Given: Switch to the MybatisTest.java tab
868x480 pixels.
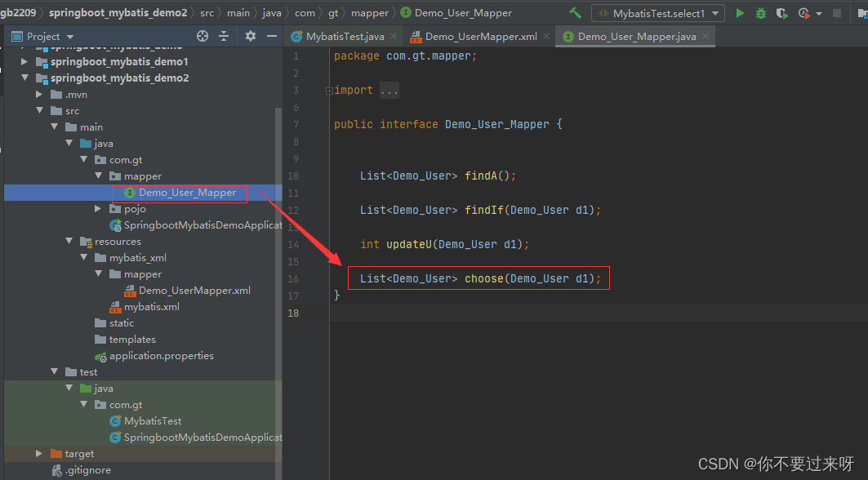Looking at the screenshot, I should click(x=345, y=37).
